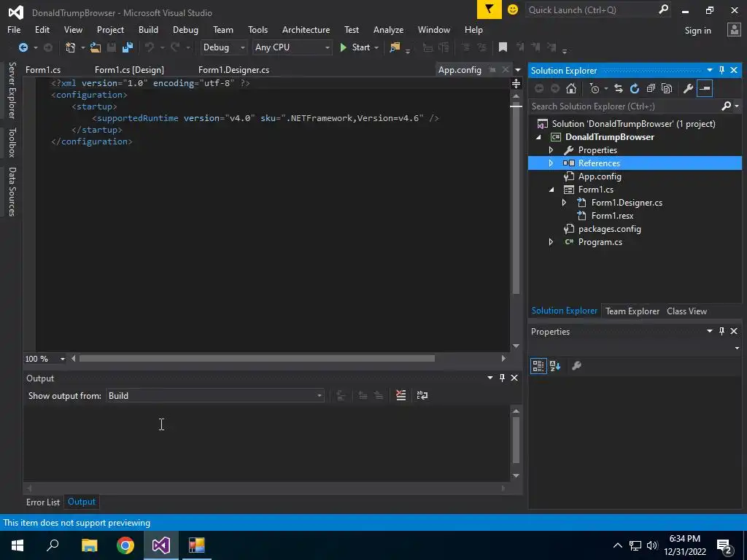Expand the Properties node in Solution Explorer
Screen dimensions: 747x560
[551, 150]
